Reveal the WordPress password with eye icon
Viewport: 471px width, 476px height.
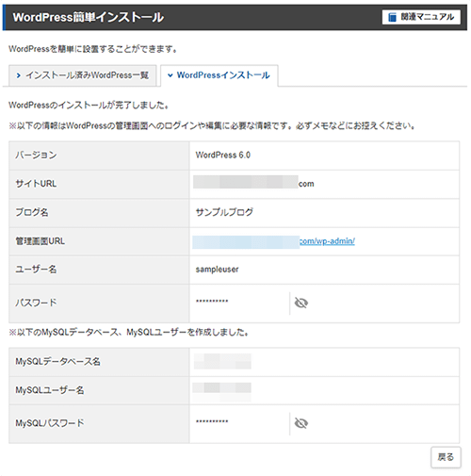point(301,303)
